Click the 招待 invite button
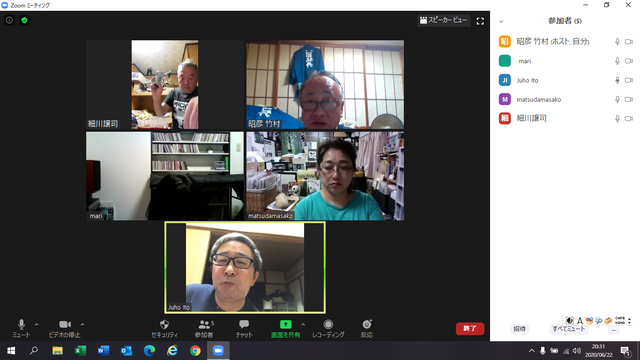640x360 pixels. coord(519,329)
